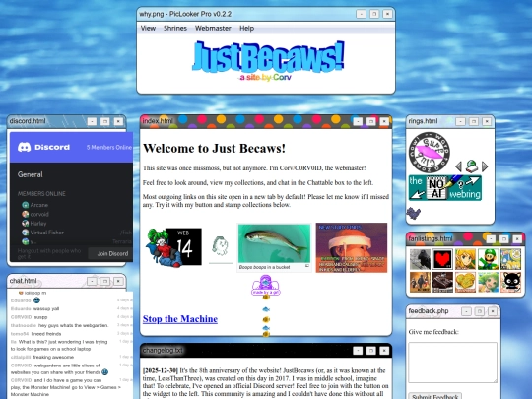
Task: Open the Luigi fanlisting thumbnail
Action: [488, 259]
